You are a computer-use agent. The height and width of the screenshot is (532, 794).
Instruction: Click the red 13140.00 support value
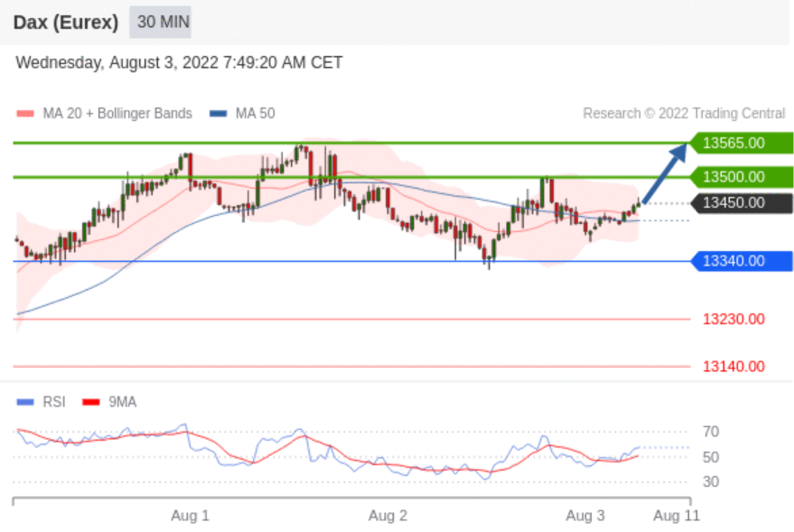coord(733,367)
